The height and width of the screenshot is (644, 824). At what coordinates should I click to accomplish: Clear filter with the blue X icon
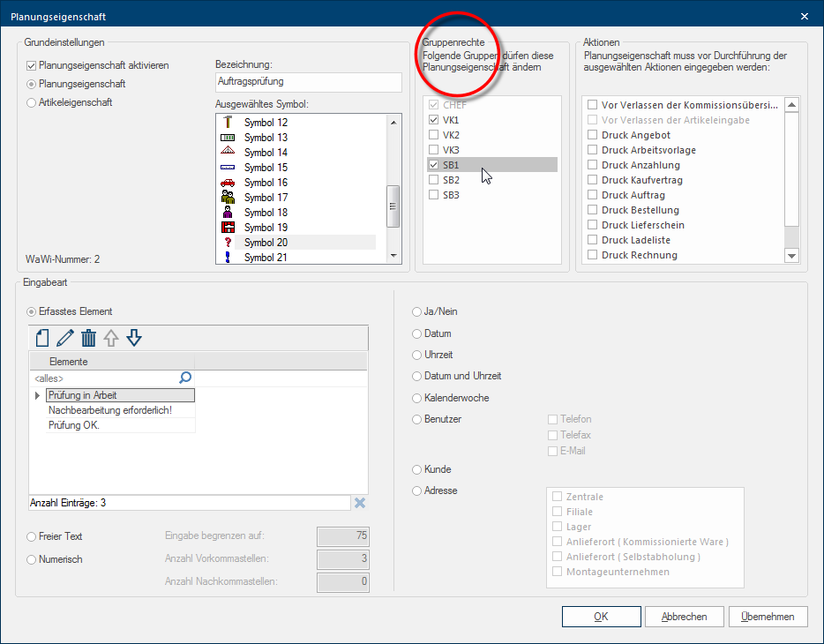point(360,503)
